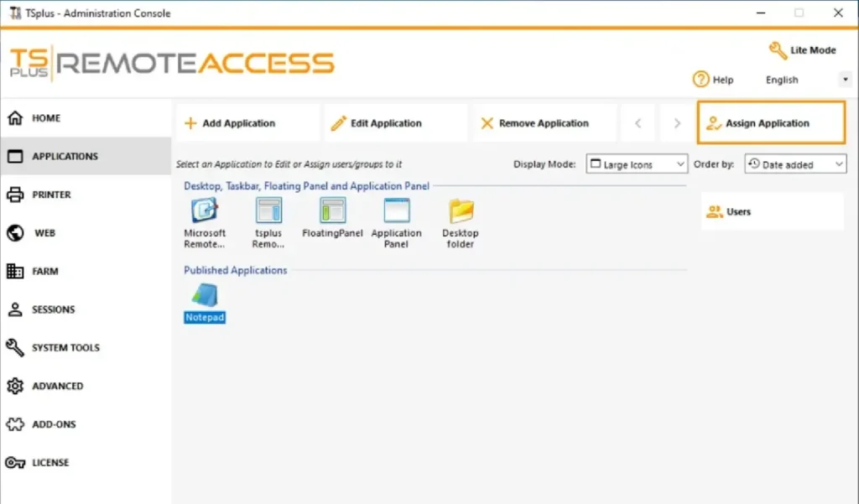Go to the Home section
The width and height of the screenshot is (859, 504).
pyautogui.click(x=46, y=118)
